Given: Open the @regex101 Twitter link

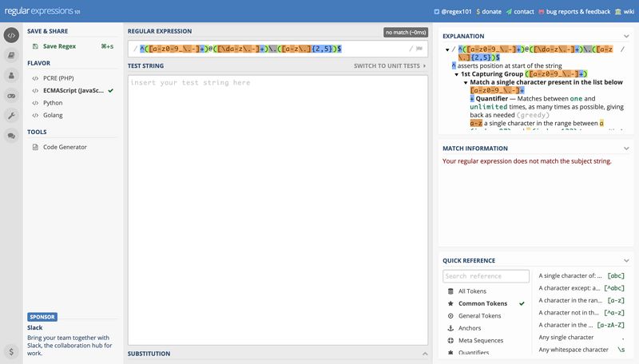Looking at the screenshot, I should [x=456, y=12].
